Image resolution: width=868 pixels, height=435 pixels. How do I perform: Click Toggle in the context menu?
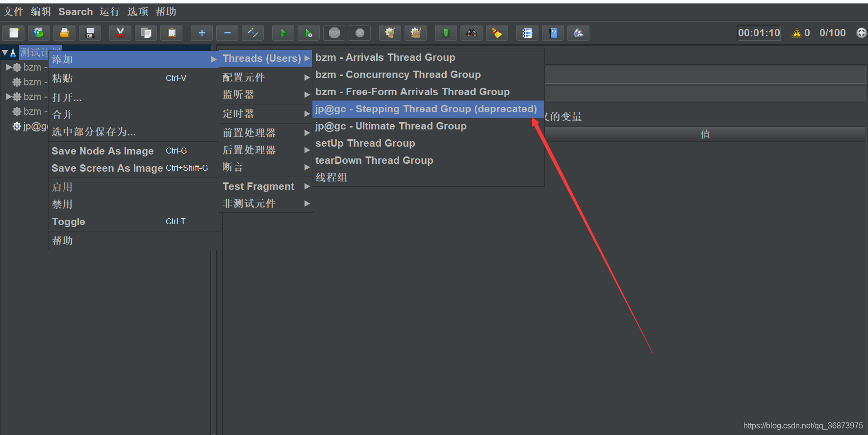(x=134, y=221)
